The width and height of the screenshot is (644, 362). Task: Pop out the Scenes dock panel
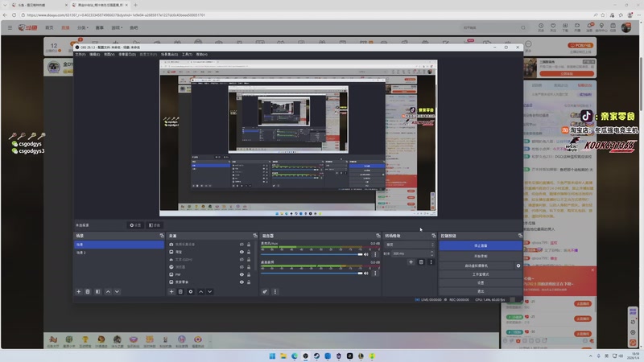tap(162, 236)
